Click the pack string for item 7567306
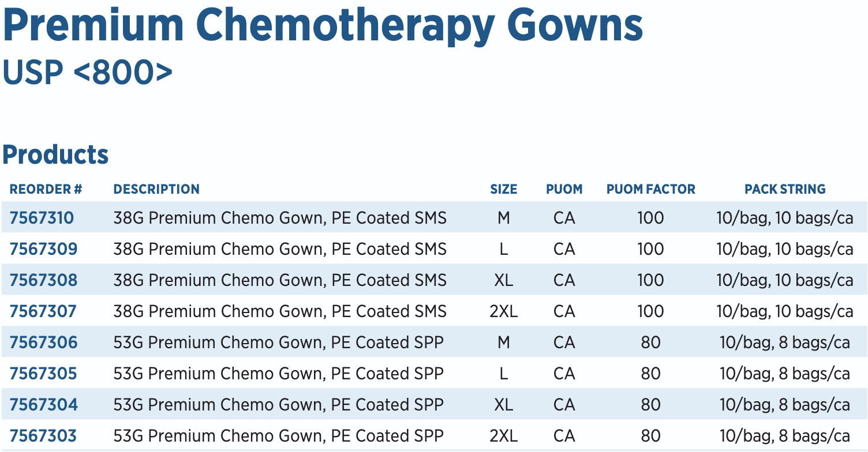Screen dimensions: 868x452 coord(785,342)
